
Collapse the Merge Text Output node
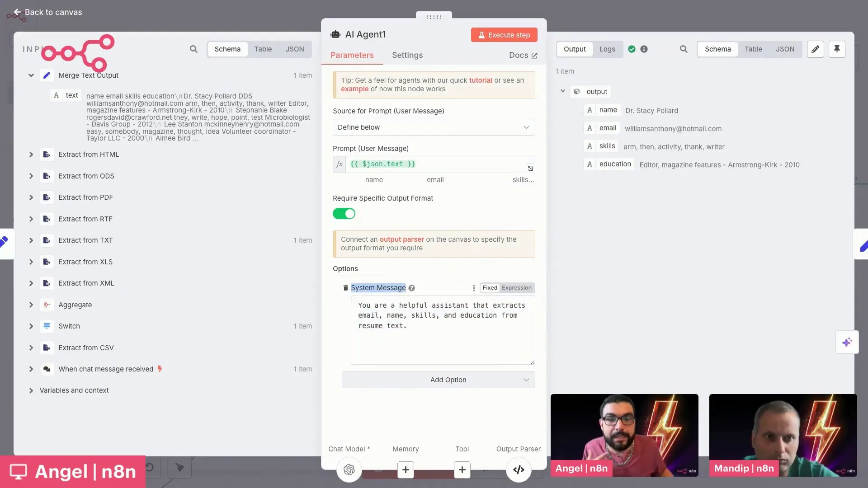pos(31,75)
